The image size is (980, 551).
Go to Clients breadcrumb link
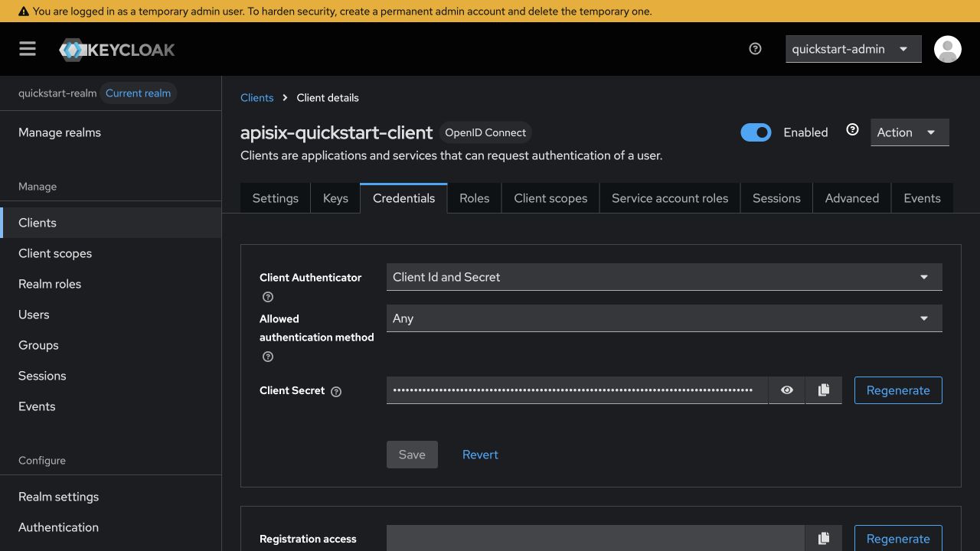point(256,98)
